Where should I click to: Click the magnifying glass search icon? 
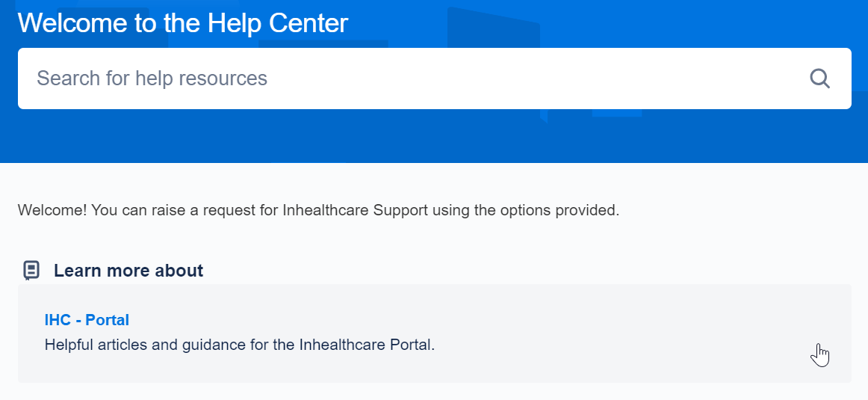(819, 79)
